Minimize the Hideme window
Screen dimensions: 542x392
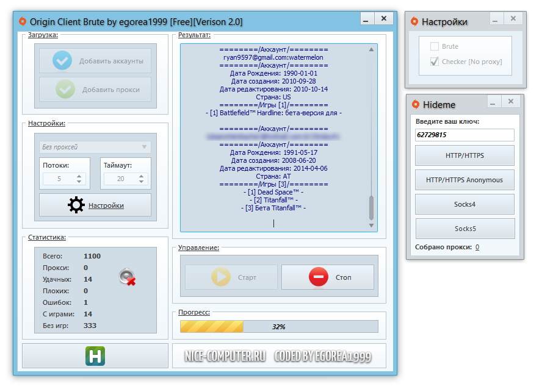493,102
